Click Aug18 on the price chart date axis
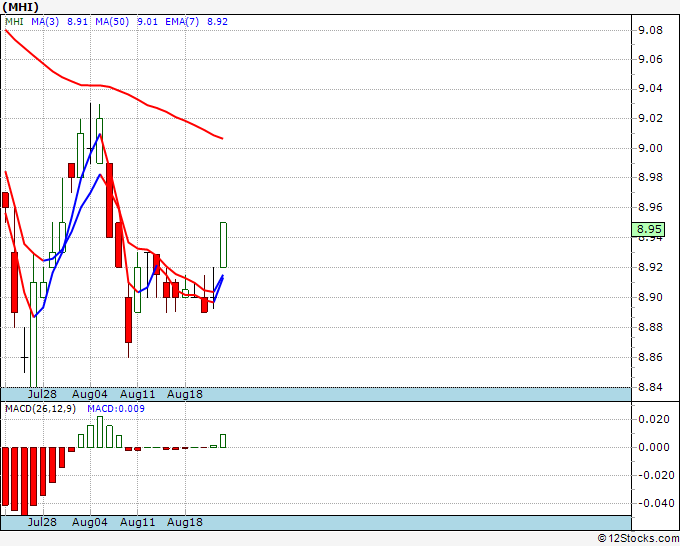This screenshot has height=546, width=680. point(185,394)
